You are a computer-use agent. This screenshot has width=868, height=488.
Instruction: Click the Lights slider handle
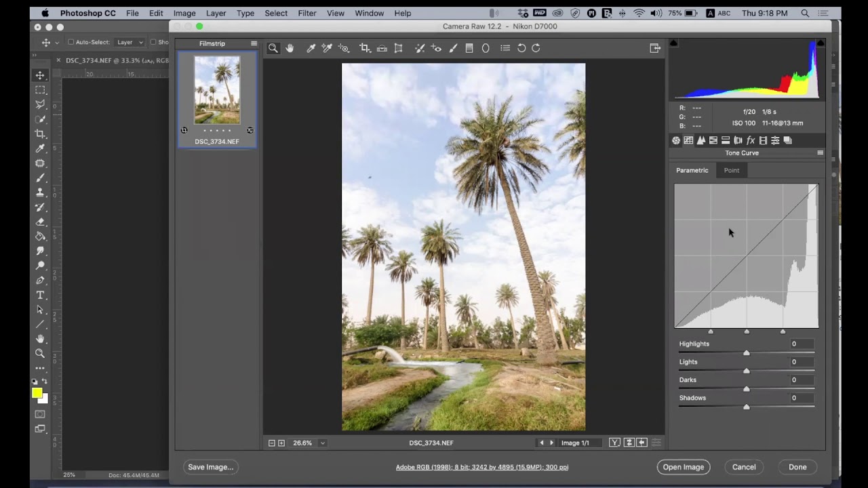(x=747, y=371)
